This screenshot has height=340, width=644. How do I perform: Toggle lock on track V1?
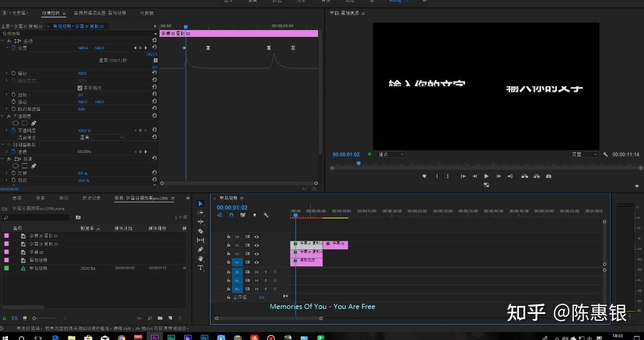pos(229,262)
